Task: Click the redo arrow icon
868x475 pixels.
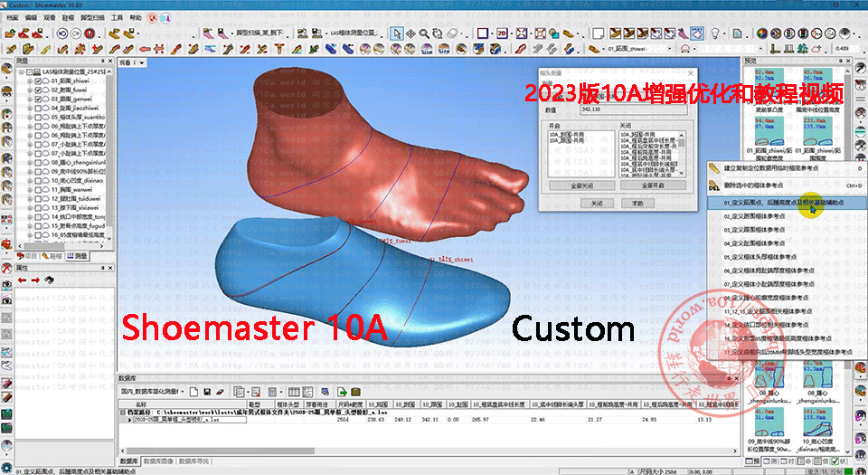Action: (x=76, y=33)
